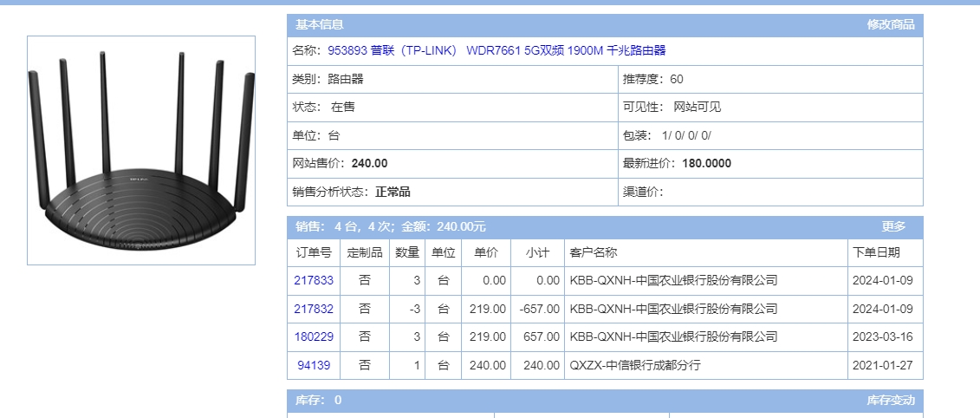Open order number 217832
980x418 pixels.
pos(314,309)
